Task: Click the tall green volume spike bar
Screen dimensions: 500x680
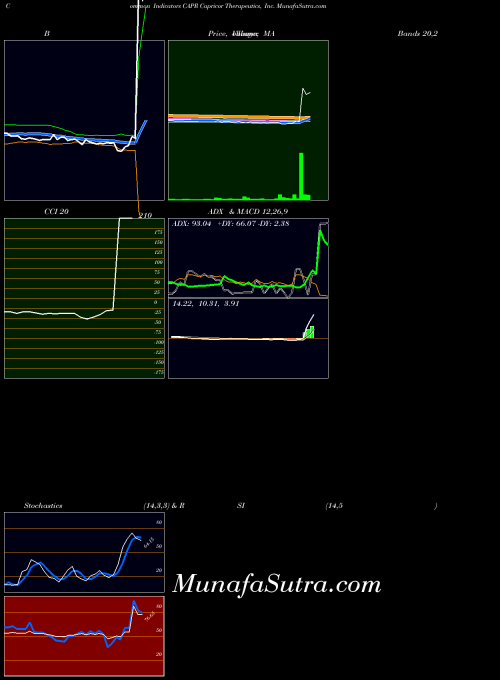Action: coord(301,176)
